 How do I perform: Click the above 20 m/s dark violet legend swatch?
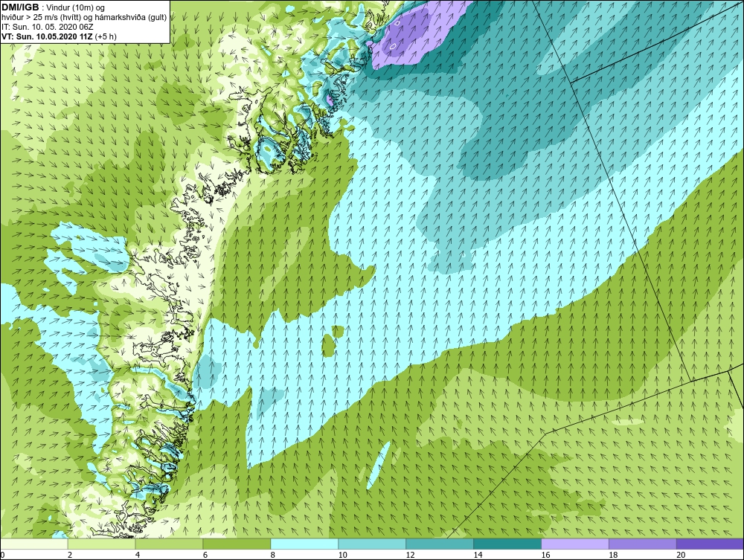click(710, 544)
